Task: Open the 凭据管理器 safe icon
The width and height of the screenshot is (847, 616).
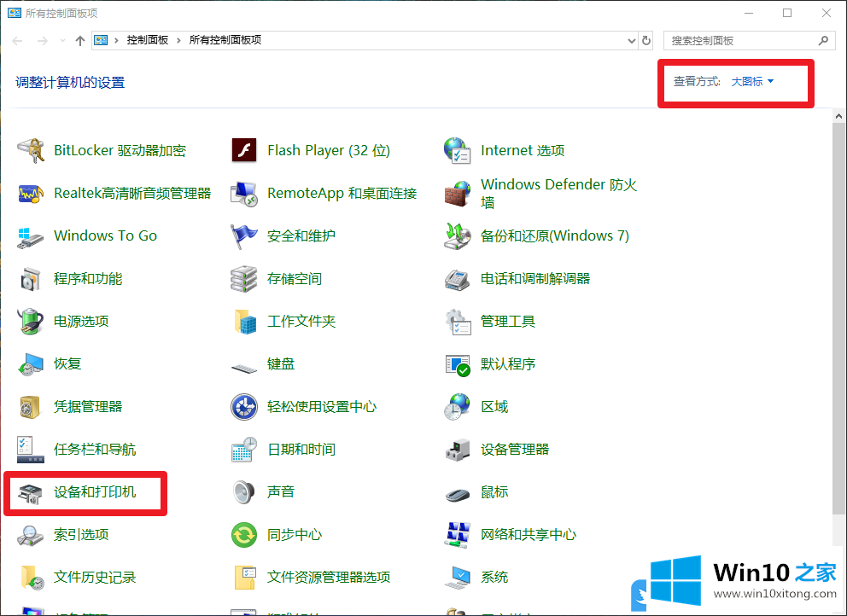Action: pos(30,406)
